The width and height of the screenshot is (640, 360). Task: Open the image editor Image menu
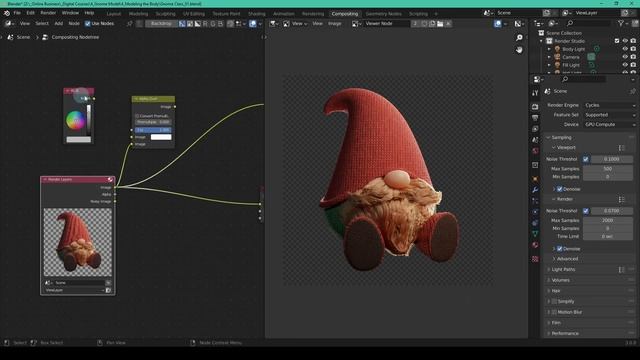point(334,24)
